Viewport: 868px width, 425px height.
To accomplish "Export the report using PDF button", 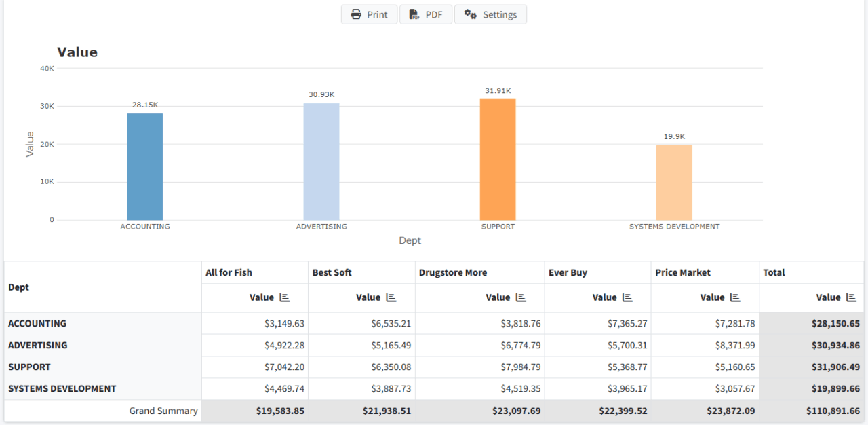I will 426,14.
